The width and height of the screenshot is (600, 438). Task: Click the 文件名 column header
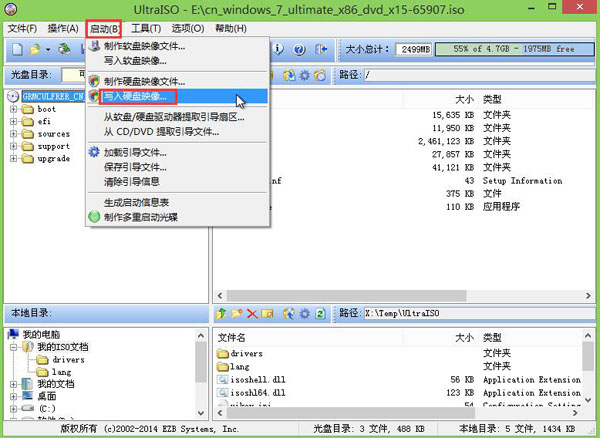[232, 338]
